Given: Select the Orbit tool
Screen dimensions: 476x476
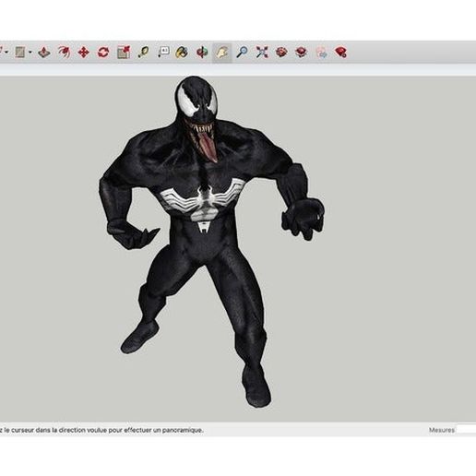Looking at the screenshot, I should 202,53.
